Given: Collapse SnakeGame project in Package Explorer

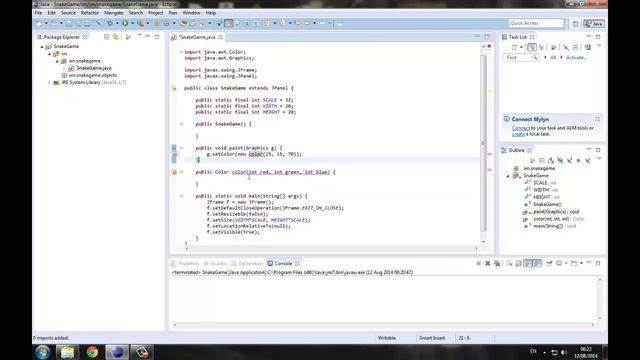Looking at the screenshot, I should (x=42, y=47).
